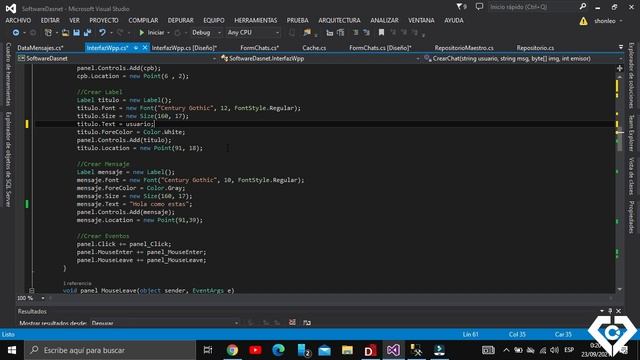Switch to the Repositorio.cs tab

tap(535, 48)
